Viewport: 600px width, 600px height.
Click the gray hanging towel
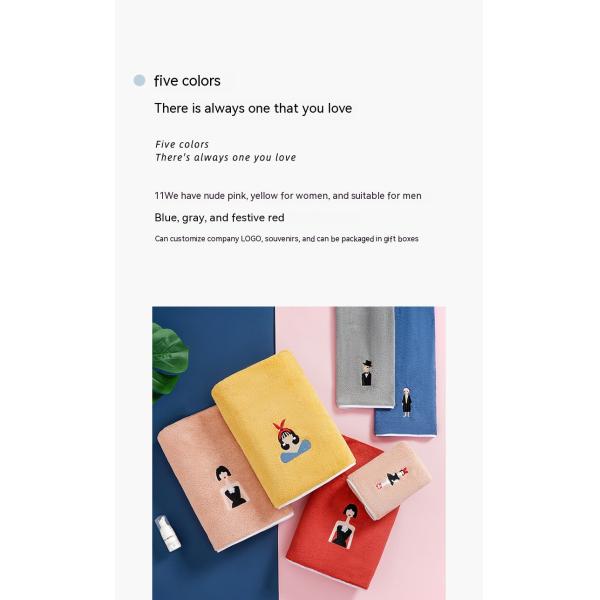pyautogui.click(x=365, y=357)
